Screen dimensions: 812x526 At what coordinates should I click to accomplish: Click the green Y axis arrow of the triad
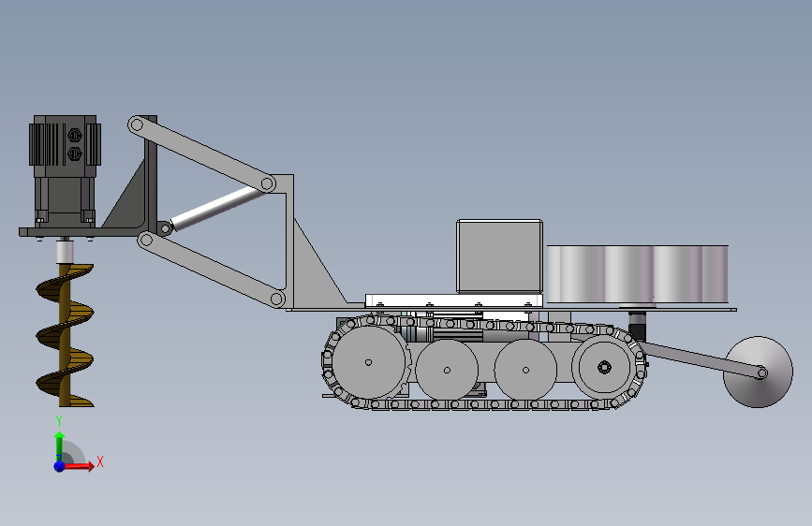click(x=60, y=446)
